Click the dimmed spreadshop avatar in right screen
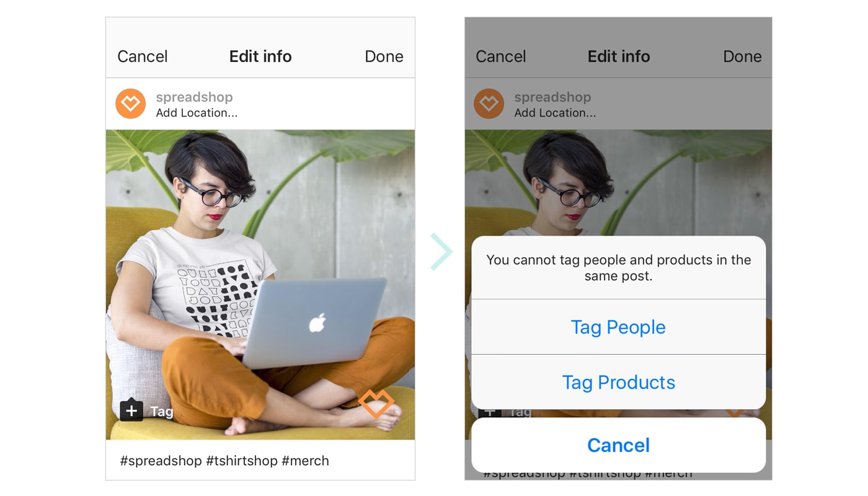 [x=489, y=104]
